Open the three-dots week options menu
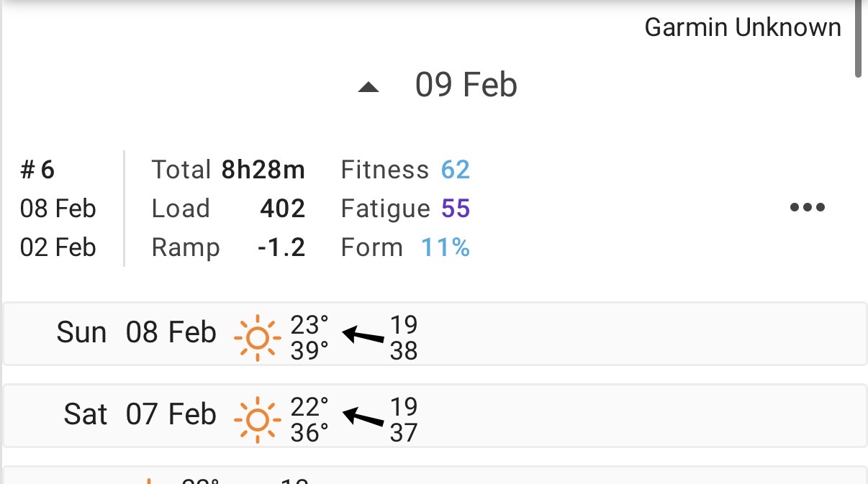Screen dimensions: 868x484 click(x=807, y=208)
